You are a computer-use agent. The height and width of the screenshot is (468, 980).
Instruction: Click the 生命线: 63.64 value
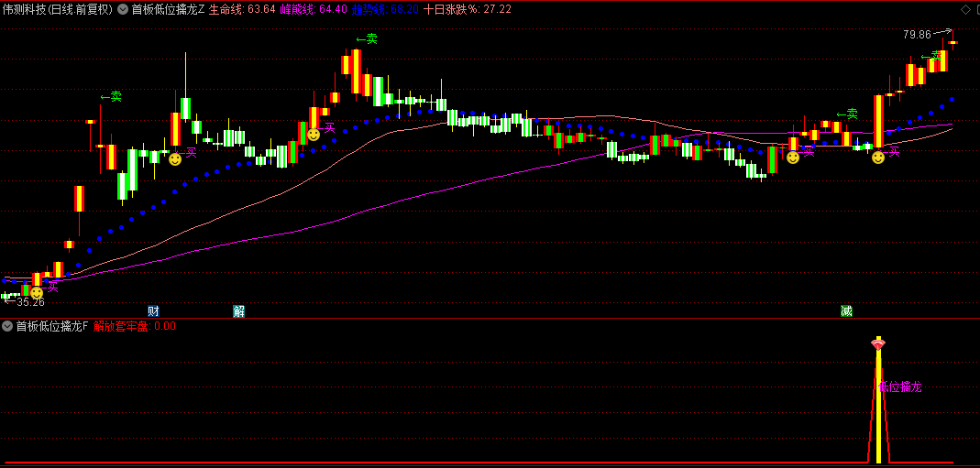(242, 9)
